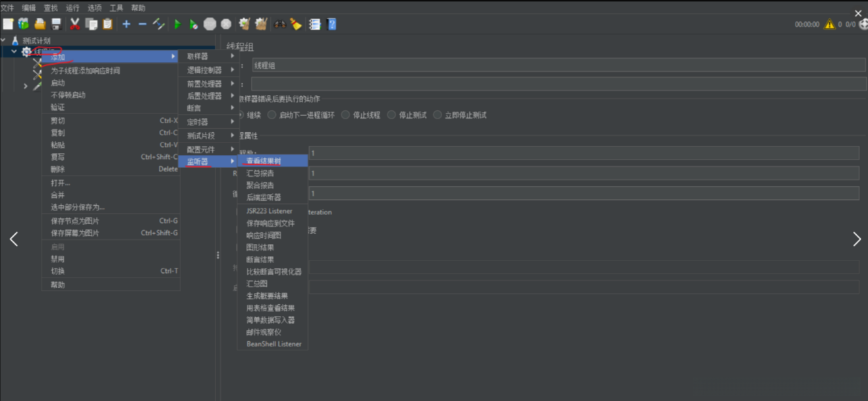868x401 pixels.
Task: Choose 后端监听器 from the listener list
Action: [272, 197]
